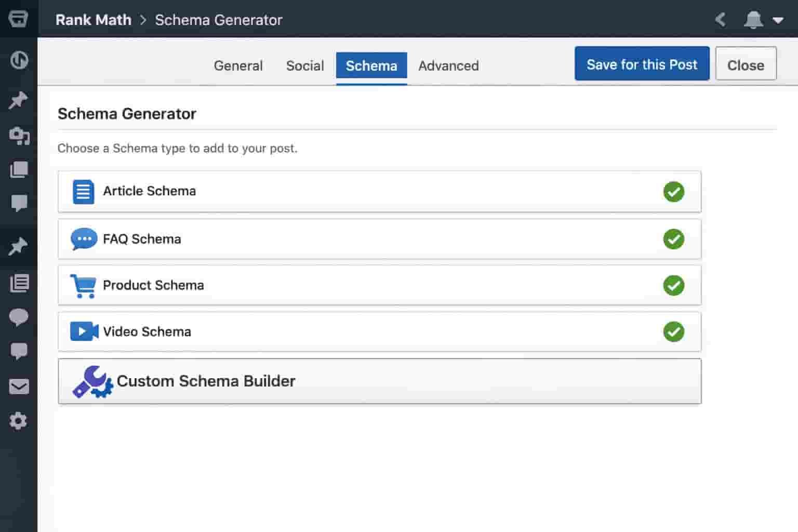This screenshot has width=798, height=532.
Task: Select the Product Schema label
Action: (153, 285)
